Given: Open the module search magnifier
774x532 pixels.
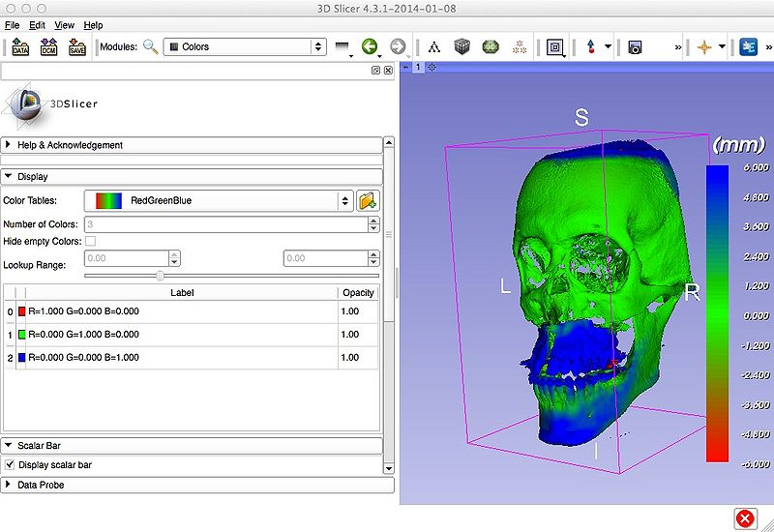Looking at the screenshot, I should click(x=150, y=46).
